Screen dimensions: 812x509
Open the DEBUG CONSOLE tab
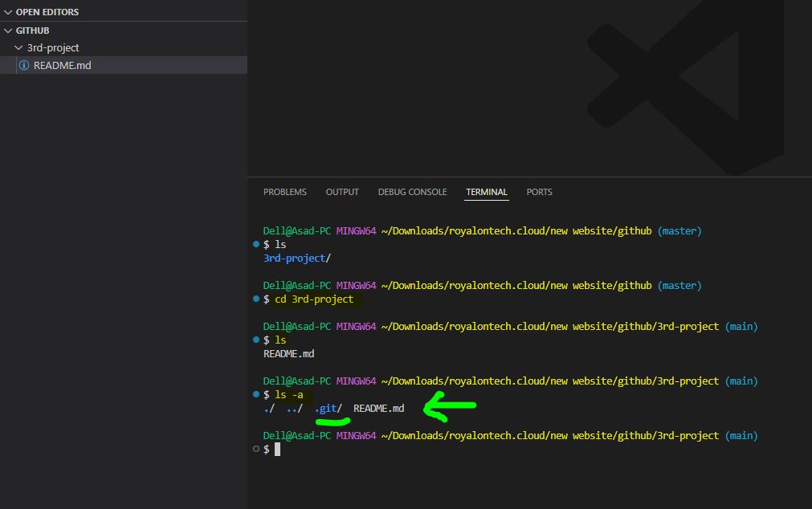412,192
